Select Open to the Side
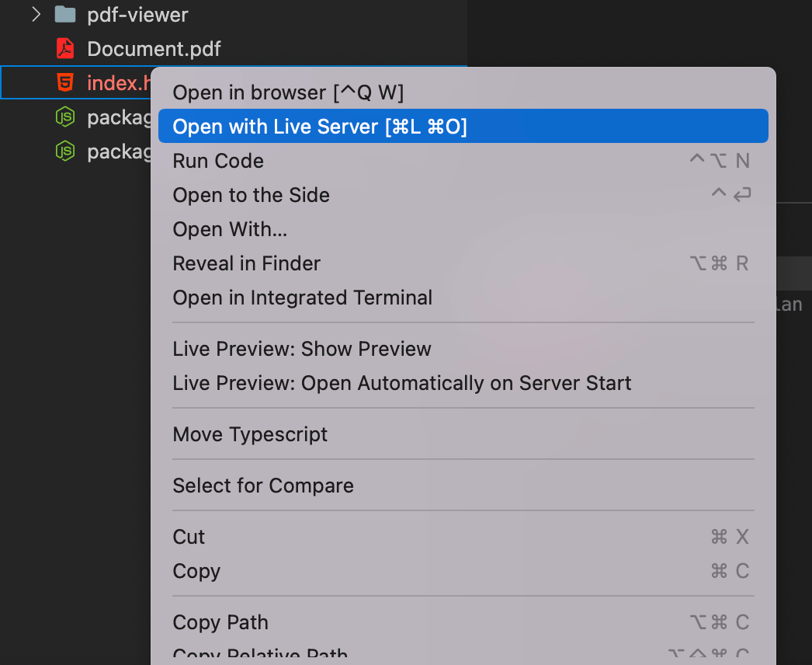Viewport: 812px width, 665px height. 463,195
